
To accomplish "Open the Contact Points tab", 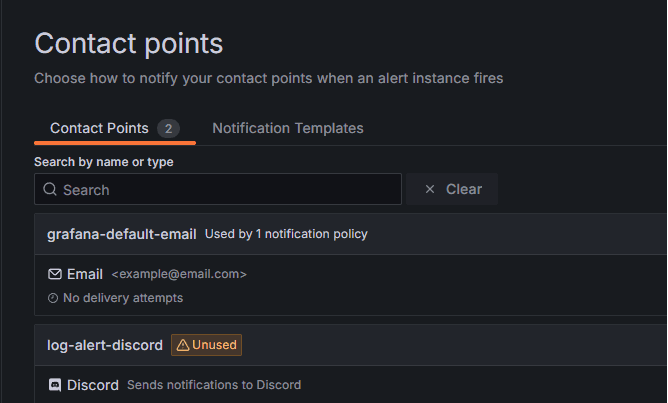I will click(x=115, y=128).
